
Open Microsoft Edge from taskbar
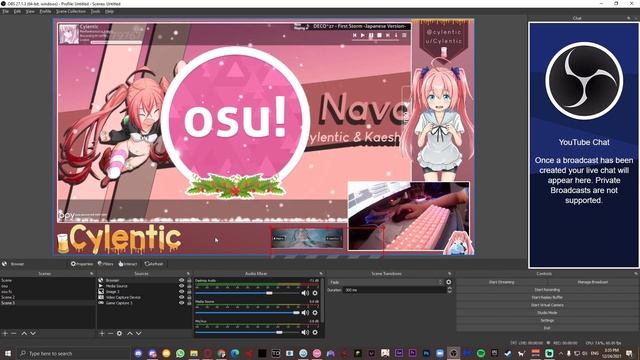coord(235,353)
